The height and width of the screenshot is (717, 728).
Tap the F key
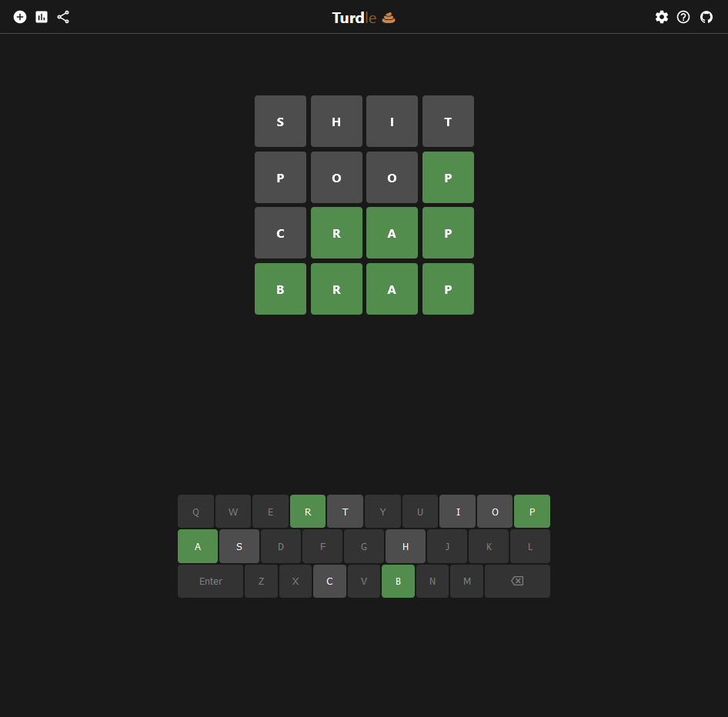(322, 546)
